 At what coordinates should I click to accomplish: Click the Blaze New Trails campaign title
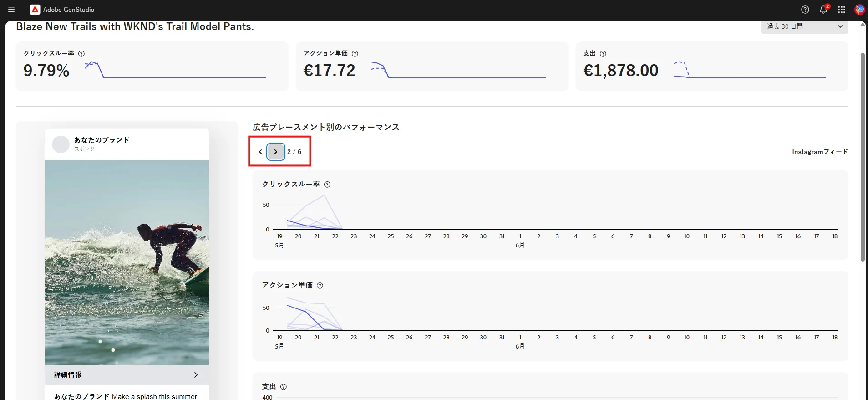pos(135,26)
